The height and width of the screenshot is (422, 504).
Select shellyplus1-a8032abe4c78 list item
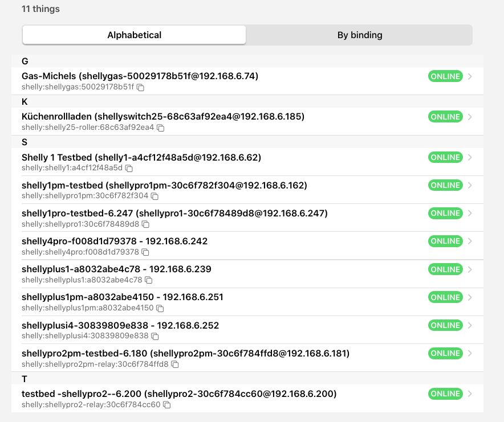[x=116, y=269]
